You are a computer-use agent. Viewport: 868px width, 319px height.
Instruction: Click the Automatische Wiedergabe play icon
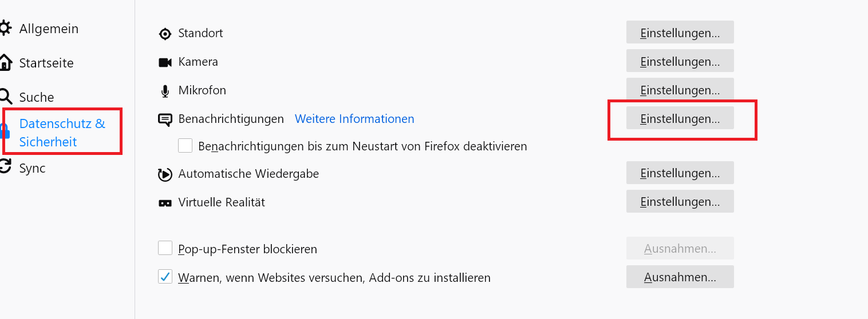coord(165,174)
